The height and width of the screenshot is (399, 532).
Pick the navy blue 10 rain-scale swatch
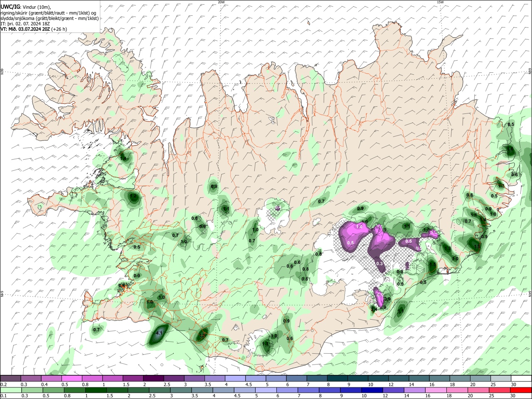pos(372,390)
